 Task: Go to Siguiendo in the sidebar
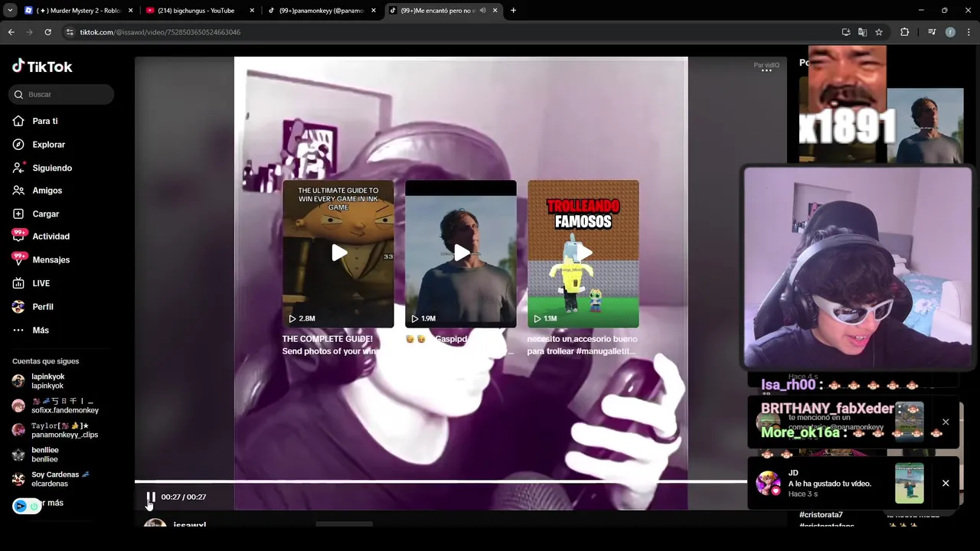click(x=51, y=168)
